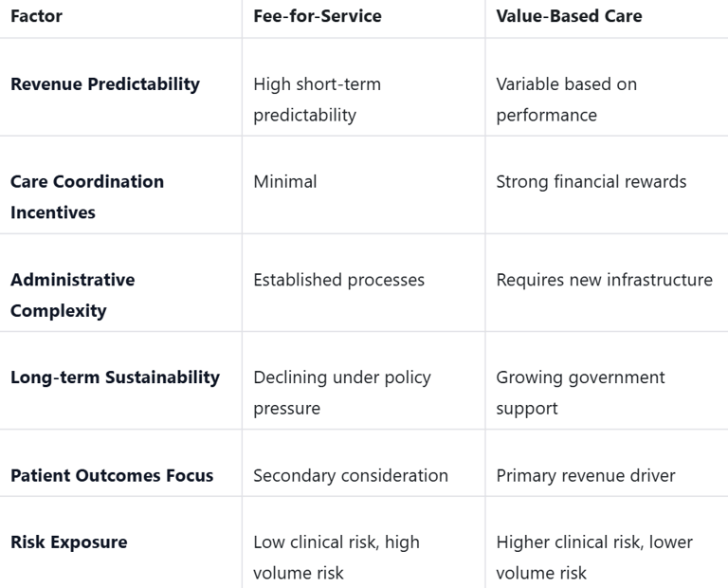The image size is (728, 588).
Task: Click the "Established processes" cell
Action: pos(338,280)
